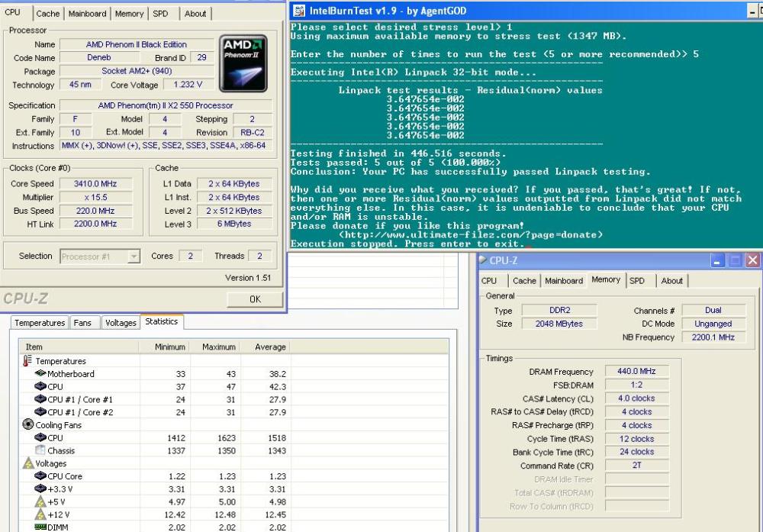The height and width of the screenshot is (532, 763).
Task: Click the Maximum column header
Action: point(216,347)
